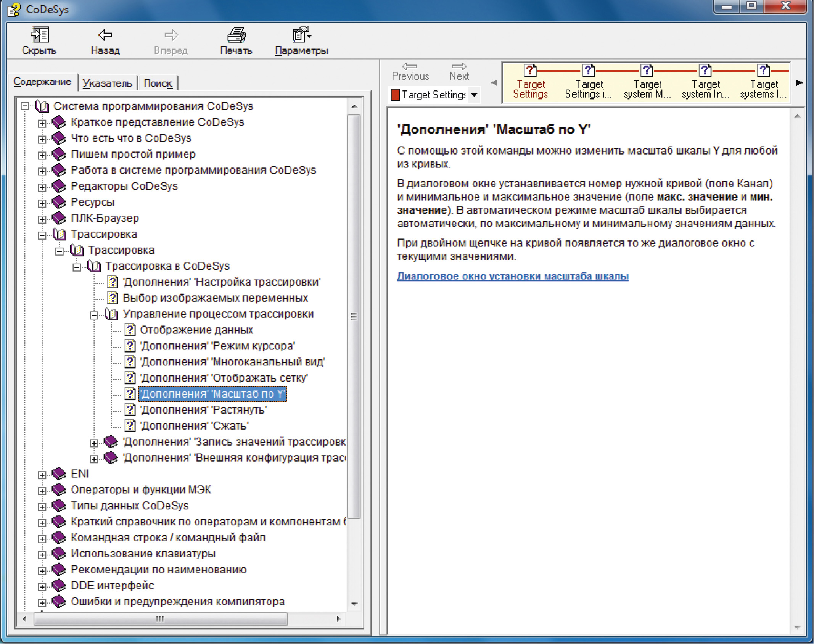
Task: Switch to the Содержание tab
Action: tap(42, 82)
